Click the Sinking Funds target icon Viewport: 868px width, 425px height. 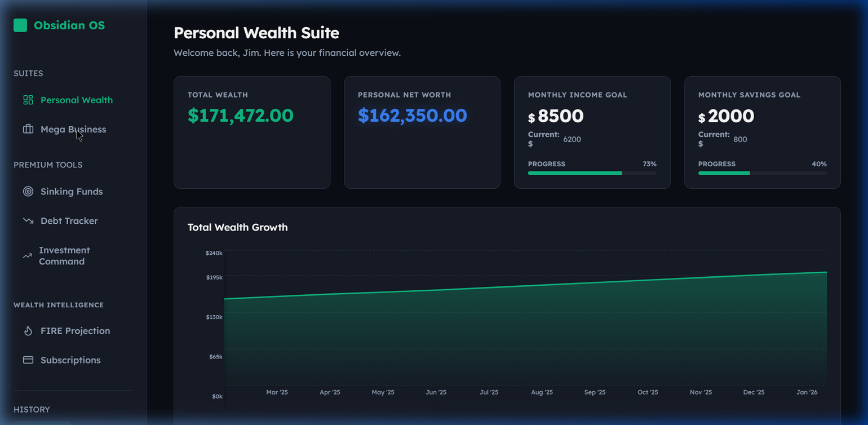click(x=28, y=192)
